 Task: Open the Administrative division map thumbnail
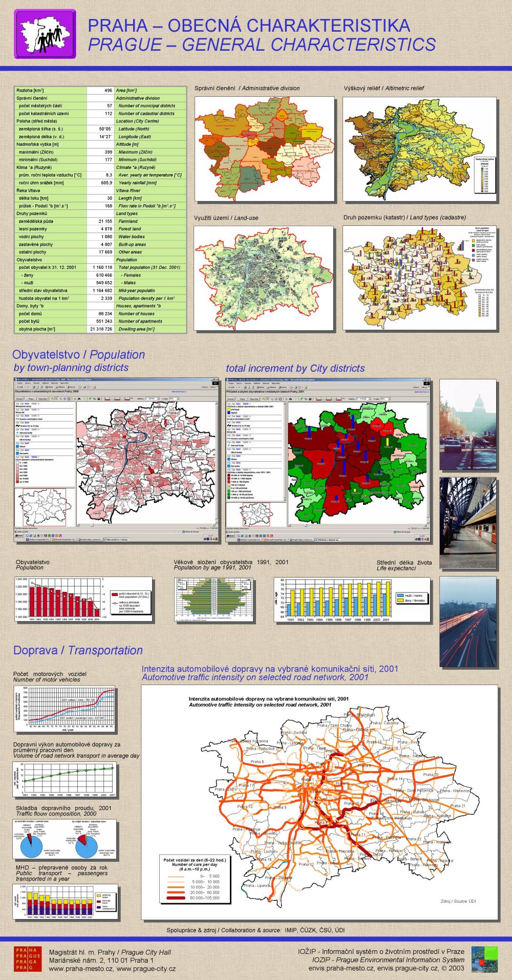click(x=264, y=149)
